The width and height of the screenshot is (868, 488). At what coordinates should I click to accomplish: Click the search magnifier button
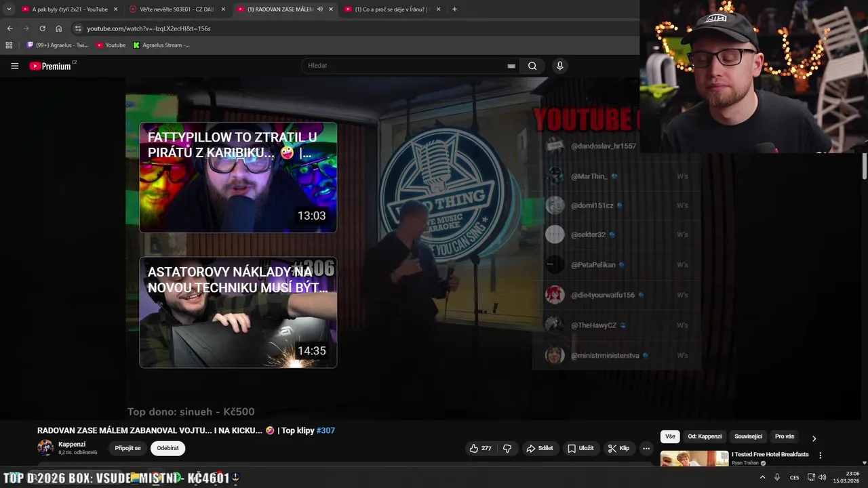tap(532, 66)
